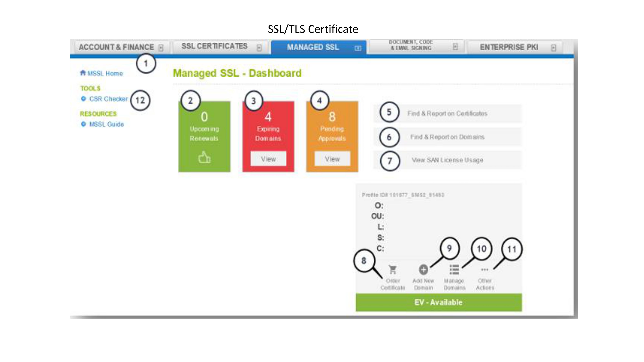This screenshot has height=362, width=644.
Task: Click the CSR Checker bullet icon
Action: 84,99
